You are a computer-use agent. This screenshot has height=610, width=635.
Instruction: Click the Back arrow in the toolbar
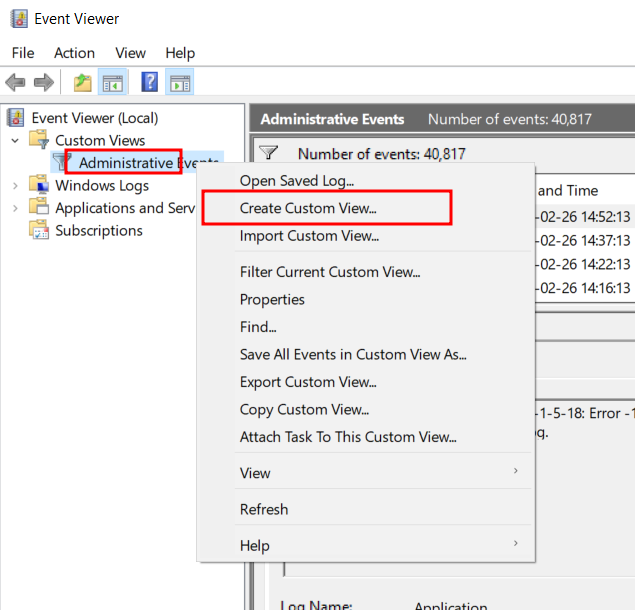point(15,83)
